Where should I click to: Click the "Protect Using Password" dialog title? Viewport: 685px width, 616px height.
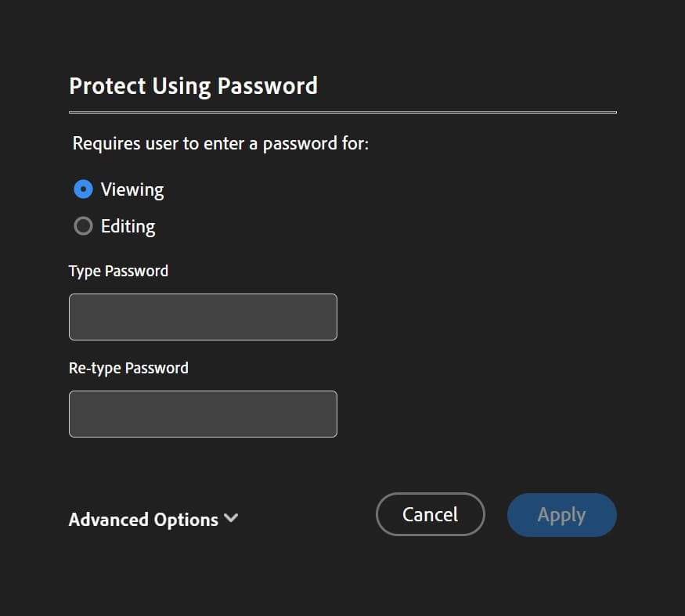[193, 85]
